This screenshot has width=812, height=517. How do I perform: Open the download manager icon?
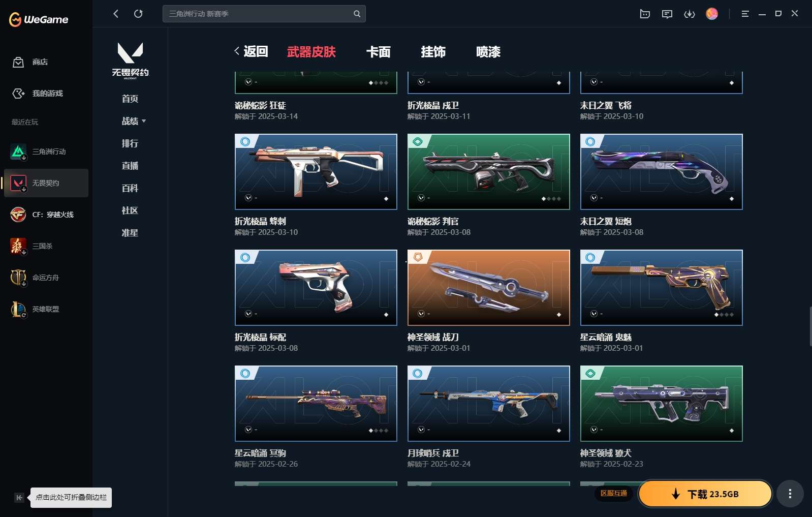pos(690,14)
